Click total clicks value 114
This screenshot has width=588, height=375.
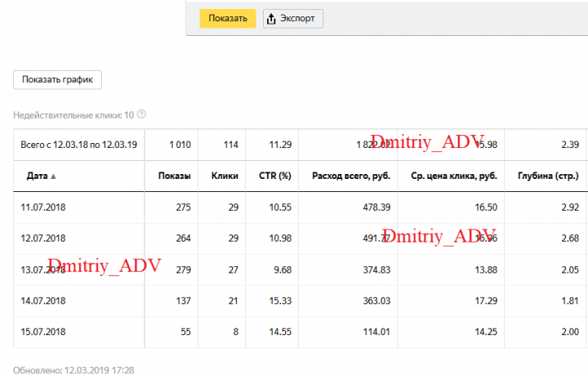[x=231, y=145]
